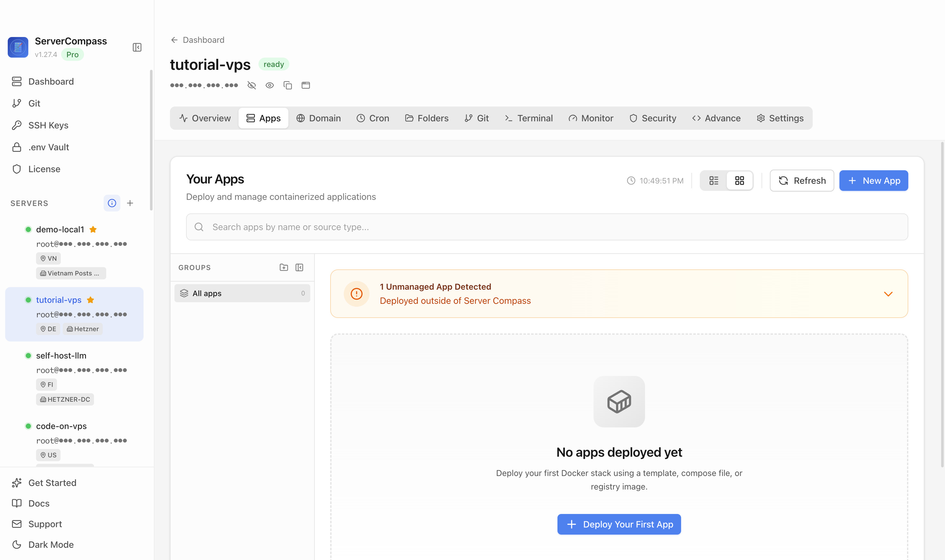Viewport: 945px width, 560px height.
Task: Hide the server IP address with the slashed-eye icon
Action: pyautogui.click(x=252, y=85)
